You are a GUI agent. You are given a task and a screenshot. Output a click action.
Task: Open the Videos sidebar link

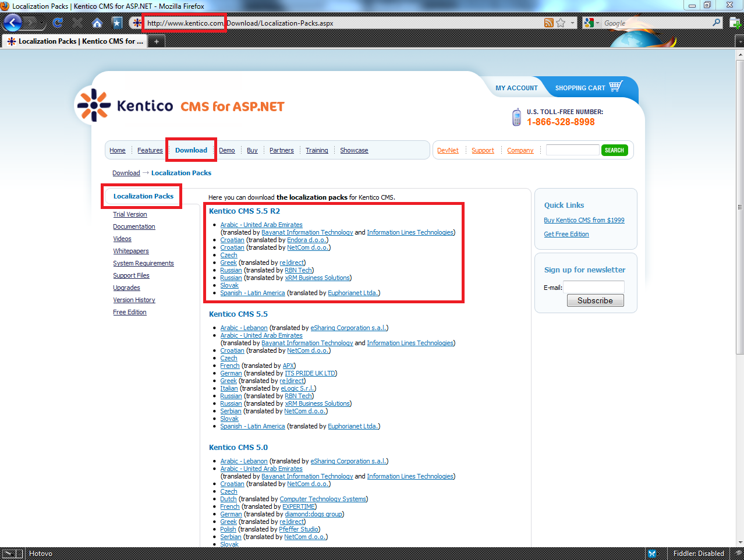click(122, 239)
